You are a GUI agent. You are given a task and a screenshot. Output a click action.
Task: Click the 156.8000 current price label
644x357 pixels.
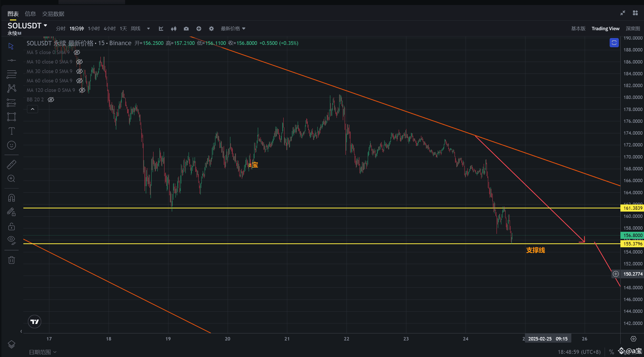coord(632,235)
